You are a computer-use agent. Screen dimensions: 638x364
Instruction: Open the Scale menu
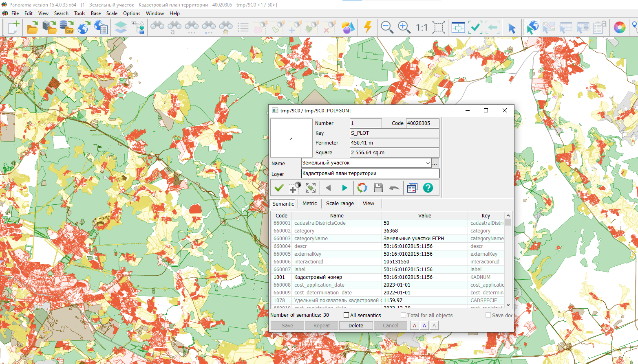pyautogui.click(x=112, y=13)
